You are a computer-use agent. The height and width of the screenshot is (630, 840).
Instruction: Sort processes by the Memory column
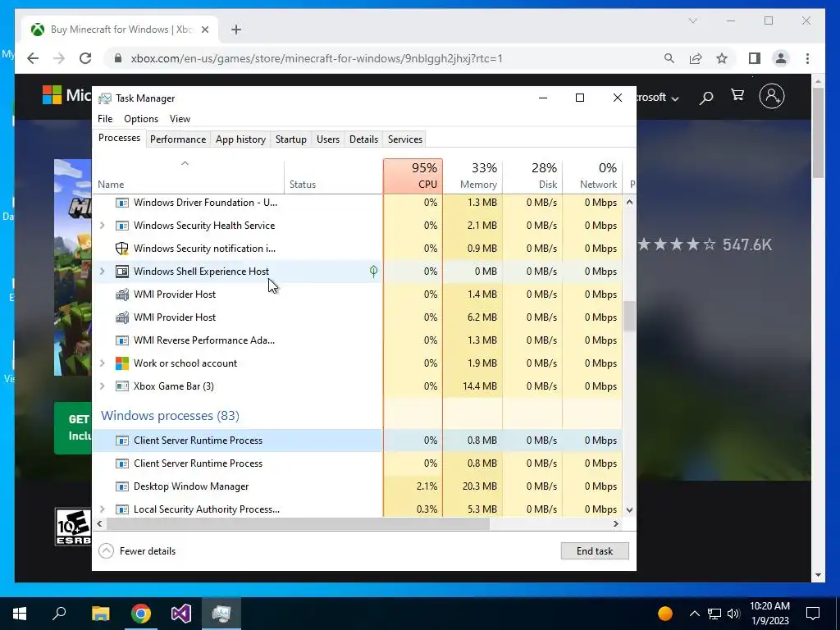point(472,176)
